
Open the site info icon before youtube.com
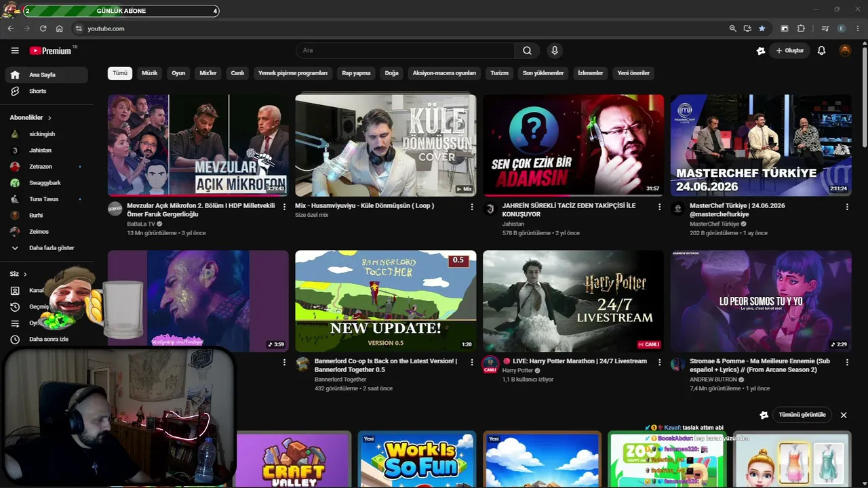point(79,28)
